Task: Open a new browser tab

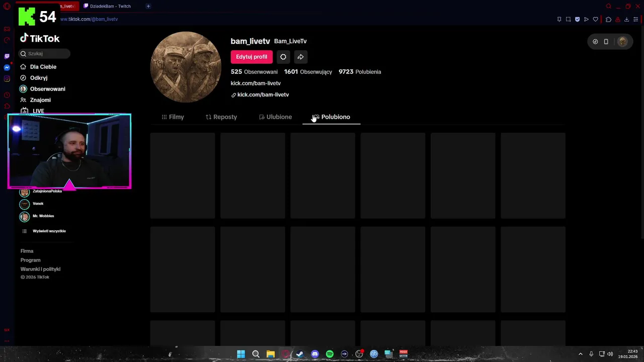Action: (148, 6)
